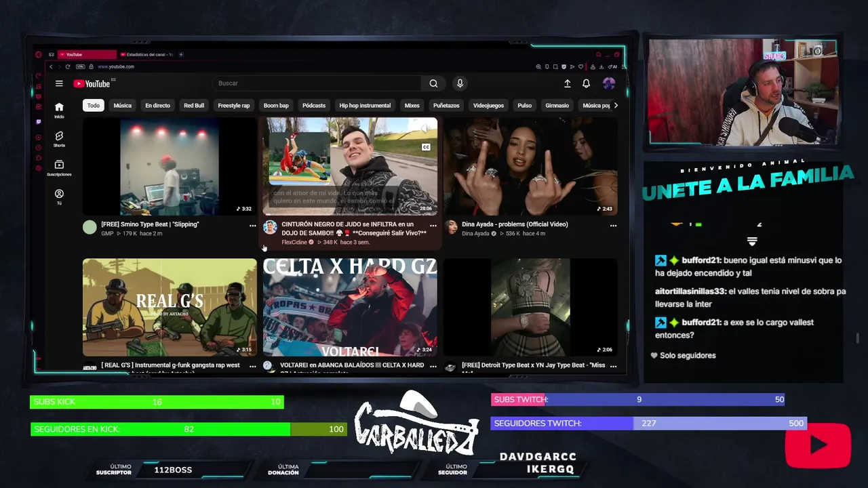Open Dina Ayada channel avatar
The image size is (868, 488).
tap(450, 227)
